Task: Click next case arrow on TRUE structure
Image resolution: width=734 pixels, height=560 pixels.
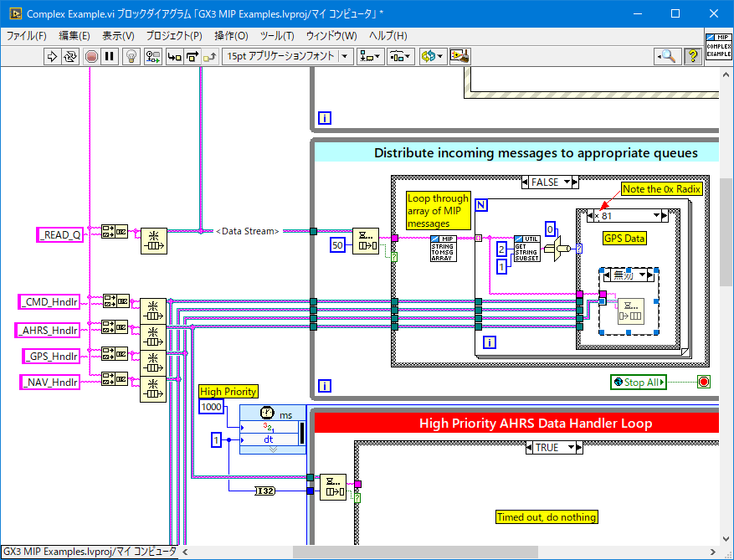Action: coord(579,448)
